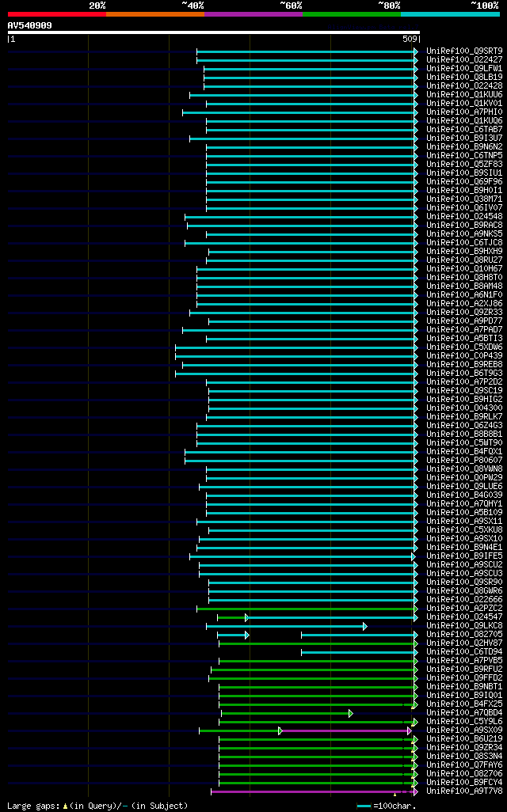Select label UniRef100_Q8S3N4
The image size is (507, 812).
[x=464, y=757]
